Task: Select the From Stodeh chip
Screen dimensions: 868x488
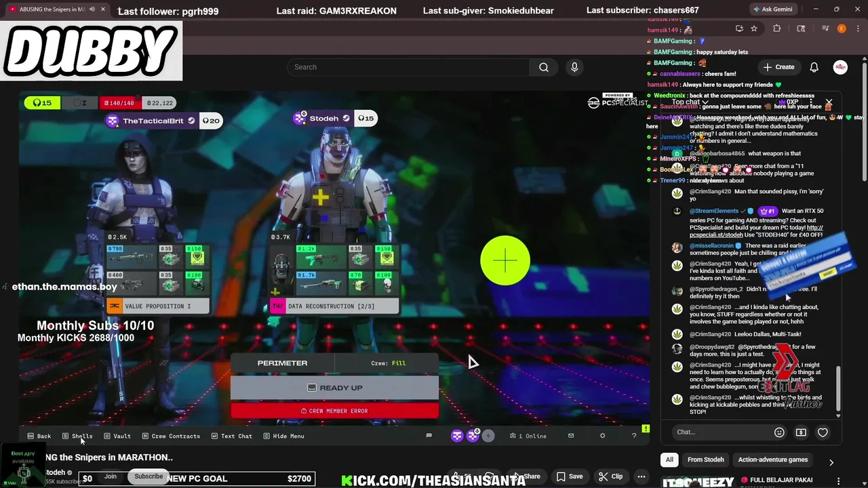Action: (706, 460)
